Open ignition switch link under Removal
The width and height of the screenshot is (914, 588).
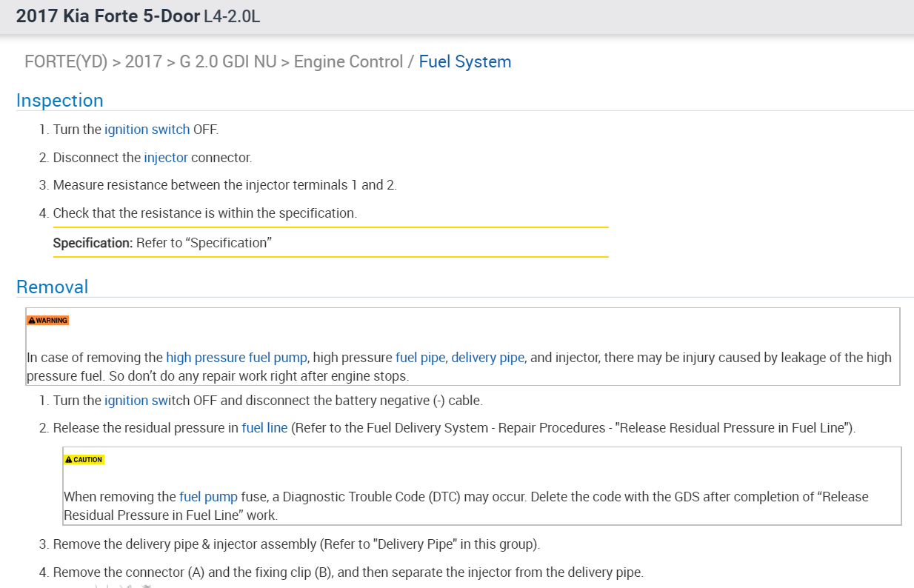(x=147, y=401)
